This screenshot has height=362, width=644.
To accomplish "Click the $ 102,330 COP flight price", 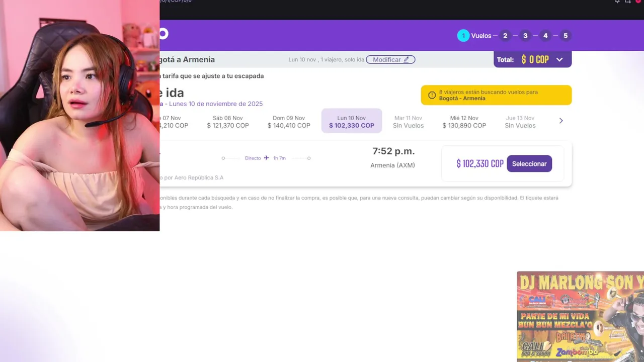I will point(480,164).
